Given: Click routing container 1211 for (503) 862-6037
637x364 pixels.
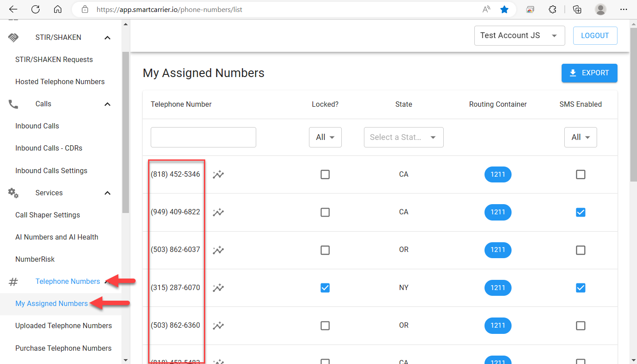Looking at the screenshot, I should click(498, 250).
